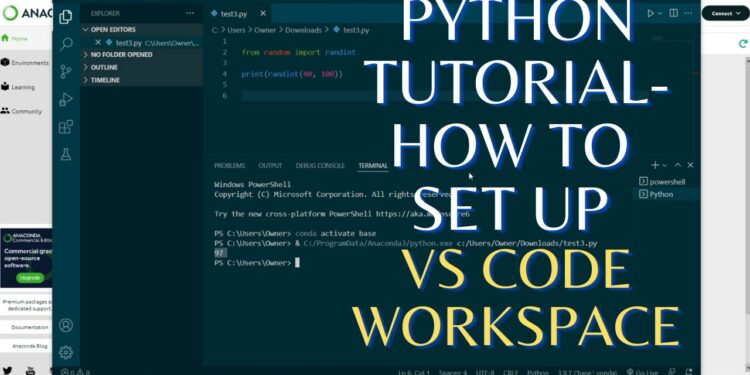The height and width of the screenshot is (375, 750).
Task: Switch to the Terminal tab
Action: [373, 165]
